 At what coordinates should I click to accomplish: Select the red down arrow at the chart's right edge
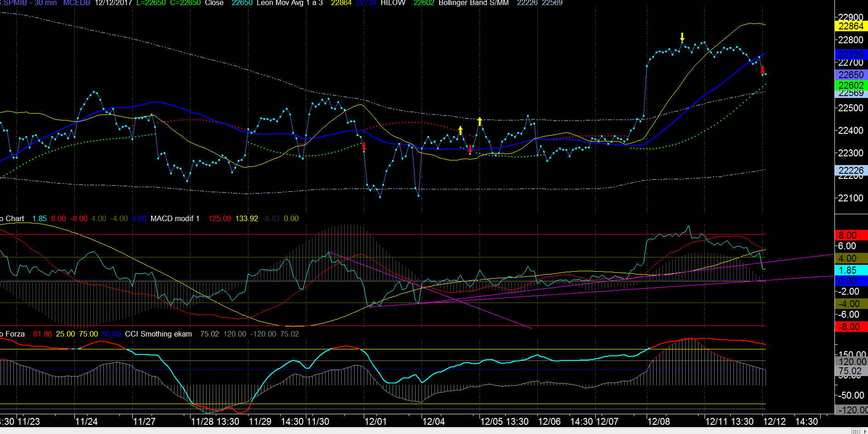pos(763,70)
